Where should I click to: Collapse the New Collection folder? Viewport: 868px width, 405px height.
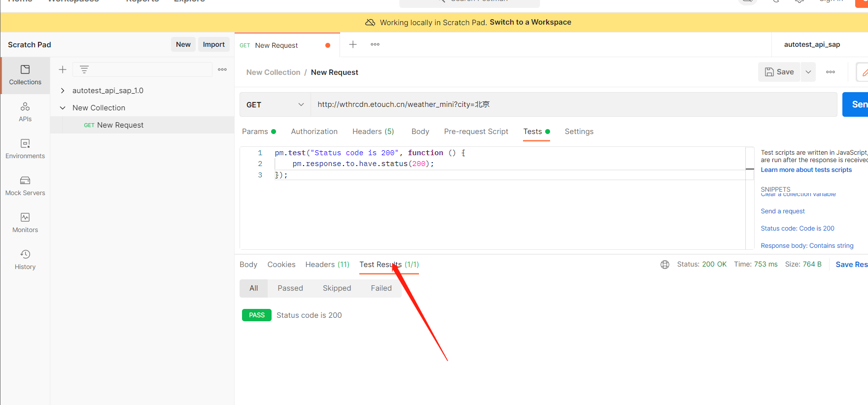click(63, 108)
